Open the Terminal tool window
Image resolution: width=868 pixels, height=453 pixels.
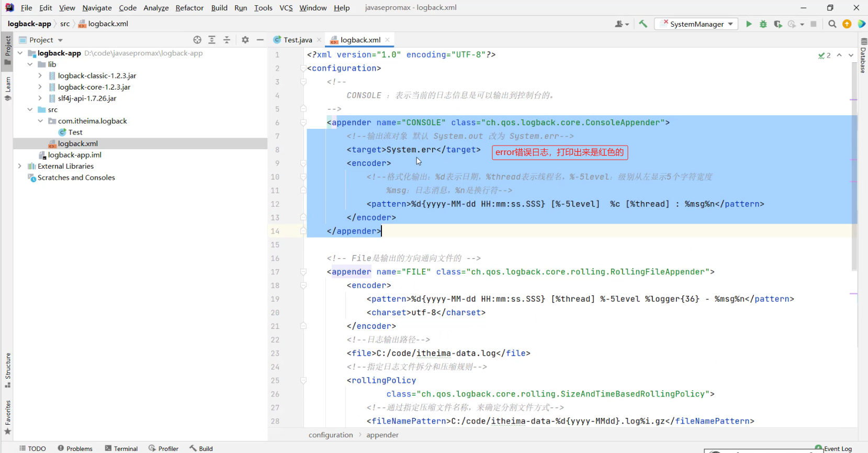click(121, 448)
